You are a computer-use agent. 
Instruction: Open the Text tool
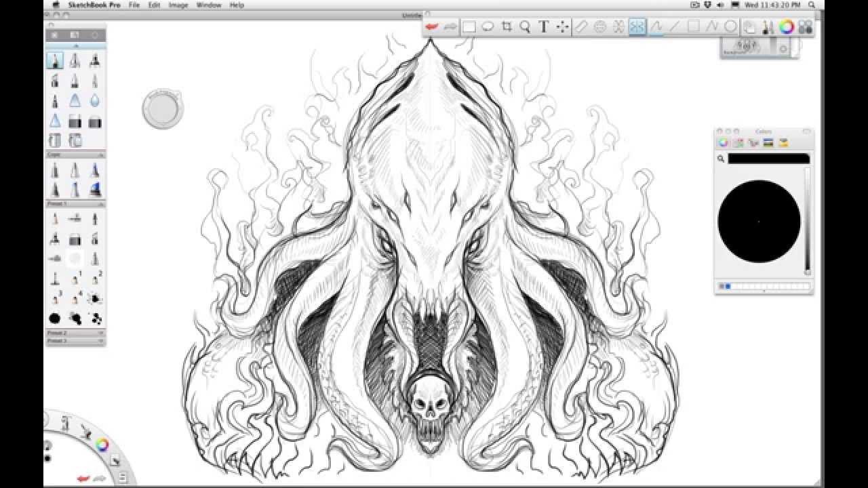coord(543,27)
